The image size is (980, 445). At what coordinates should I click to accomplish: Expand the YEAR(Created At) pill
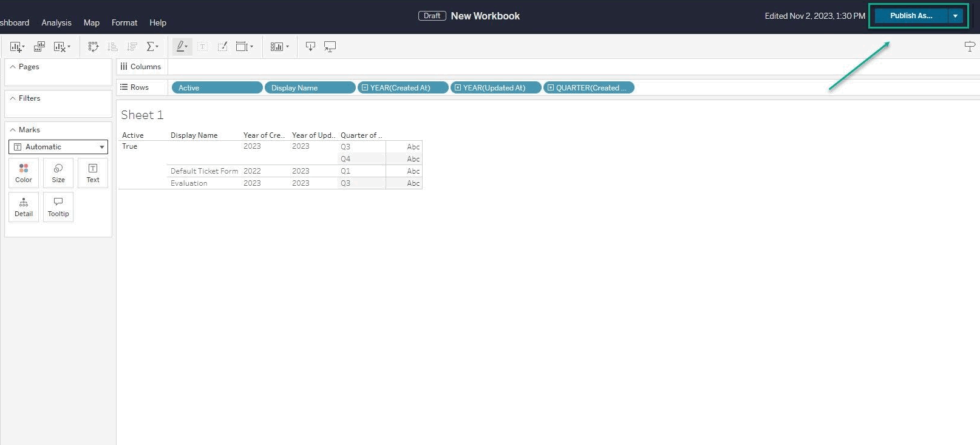click(x=365, y=88)
